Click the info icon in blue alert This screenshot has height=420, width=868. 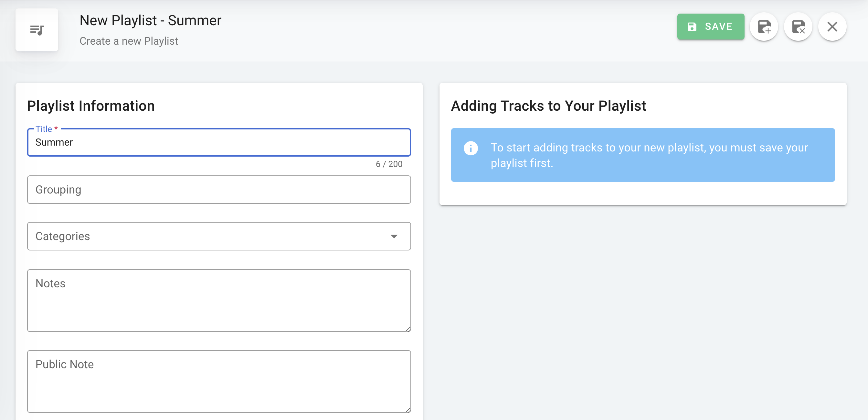471,148
